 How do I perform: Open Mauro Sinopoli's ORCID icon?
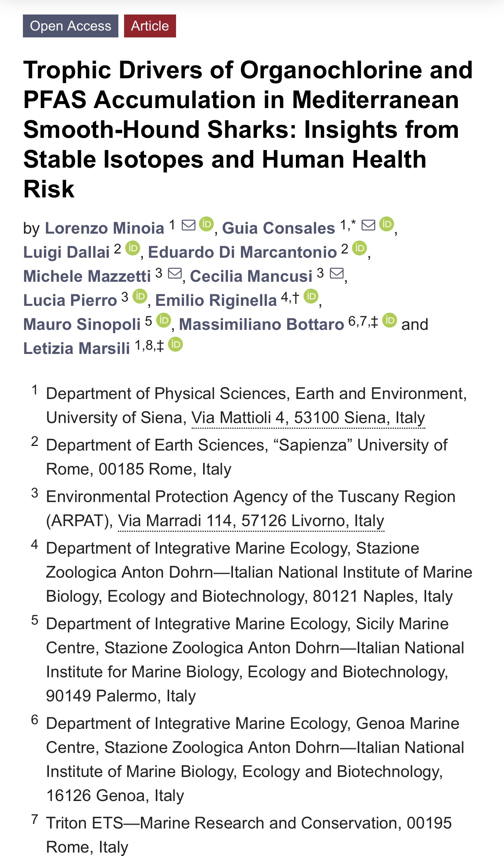pos(163,320)
